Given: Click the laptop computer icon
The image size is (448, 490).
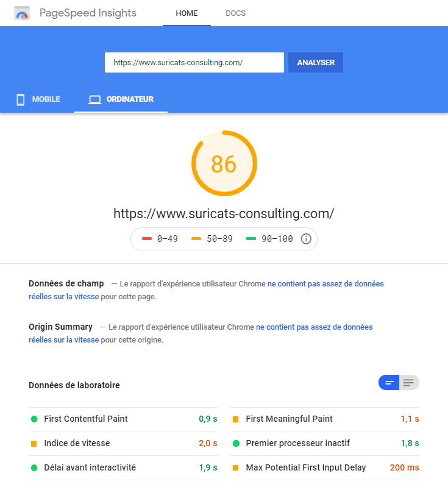Looking at the screenshot, I should coord(94,100).
